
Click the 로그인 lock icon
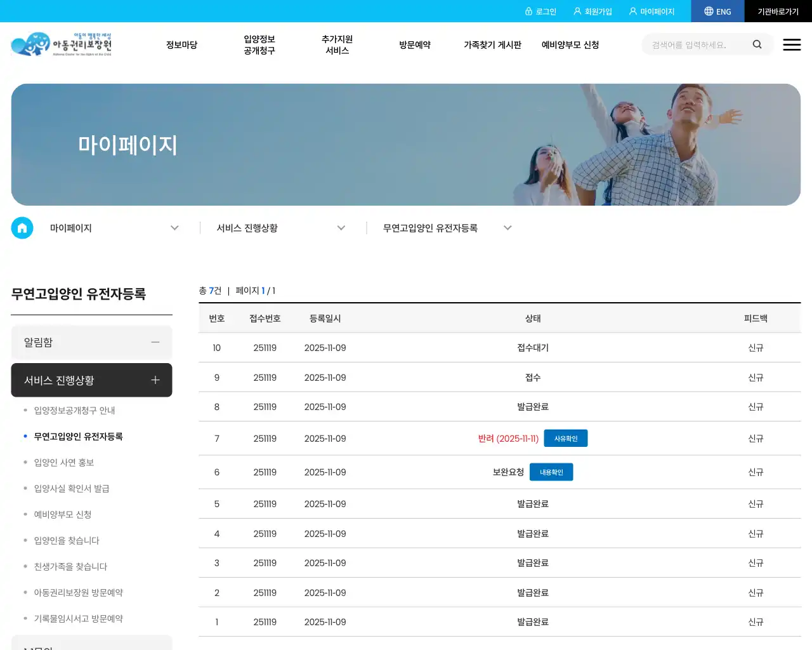[529, 11]
